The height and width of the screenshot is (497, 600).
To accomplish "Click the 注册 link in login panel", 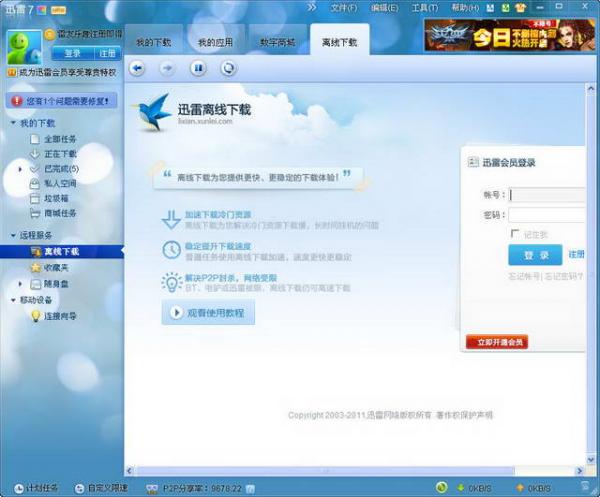I will point(576,254).
